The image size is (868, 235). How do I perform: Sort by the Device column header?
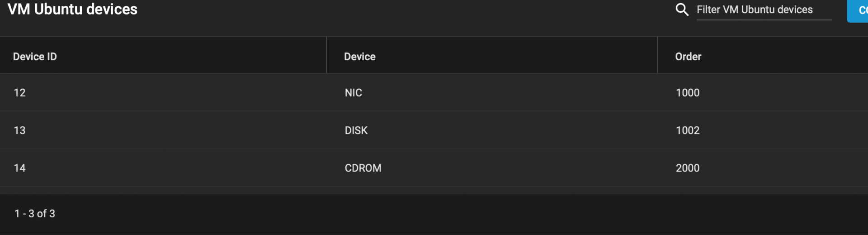tap(360, 57)
